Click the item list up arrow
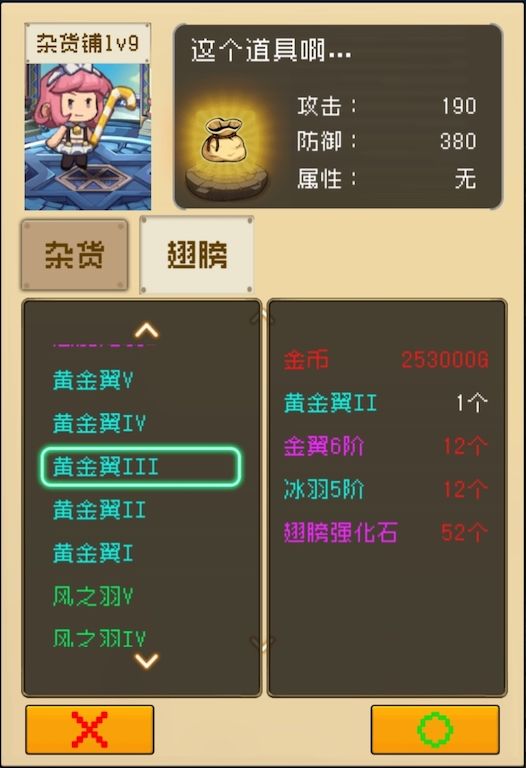The width and height of the screenshot is (526, 768). [146, 332]
